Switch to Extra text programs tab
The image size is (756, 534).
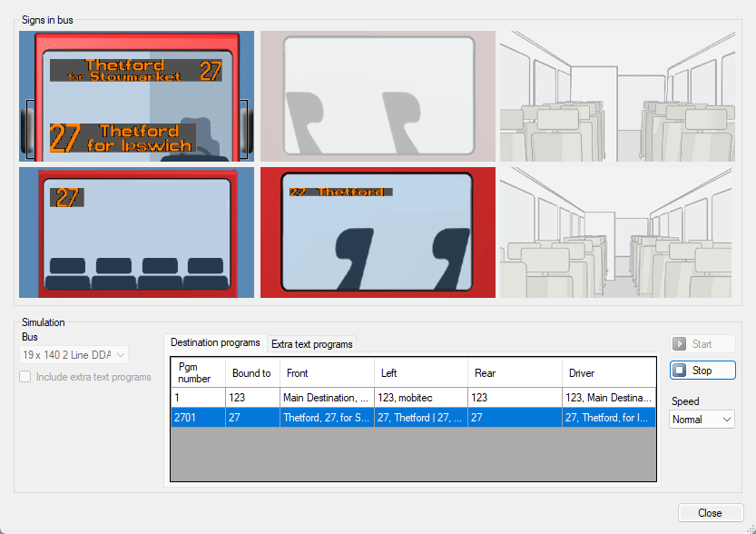[x=312, y=344]
